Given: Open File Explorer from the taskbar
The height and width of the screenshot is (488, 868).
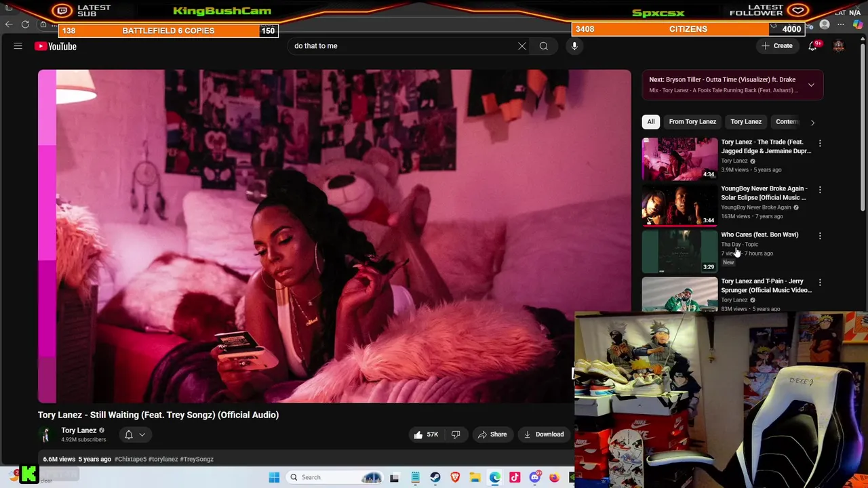Looking at the screenshot, I should [475, 477].
